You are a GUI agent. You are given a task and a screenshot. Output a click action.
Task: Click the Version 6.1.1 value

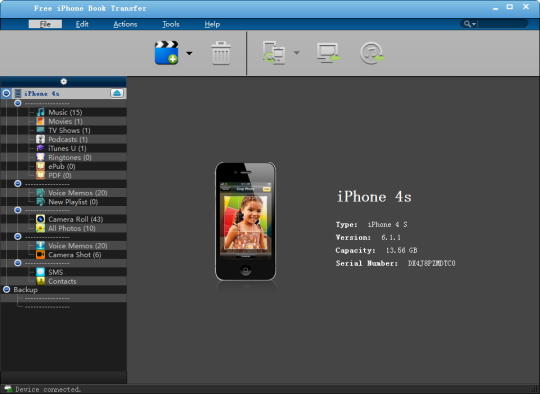point(391,237)
